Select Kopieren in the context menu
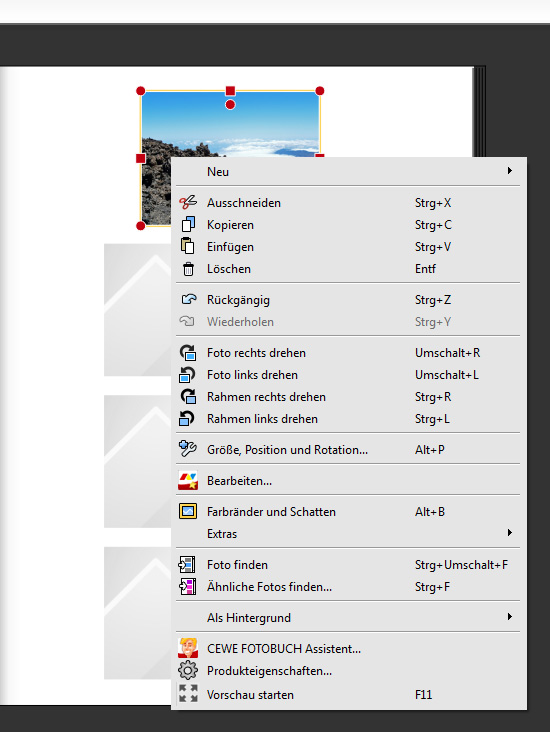The image size is (550, 732). (x=348, y=225)
